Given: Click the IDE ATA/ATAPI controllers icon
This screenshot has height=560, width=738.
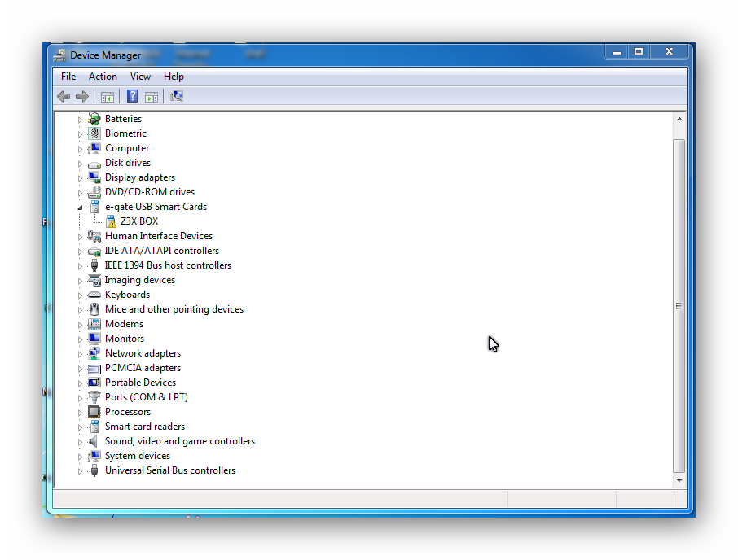Looking at the screenshot, I should [x=94, y=252].
